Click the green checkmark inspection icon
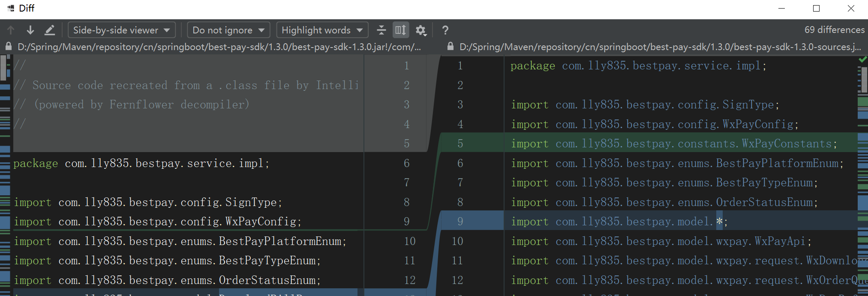Screen dimensions: 868x296 click(x=863, y=60)
